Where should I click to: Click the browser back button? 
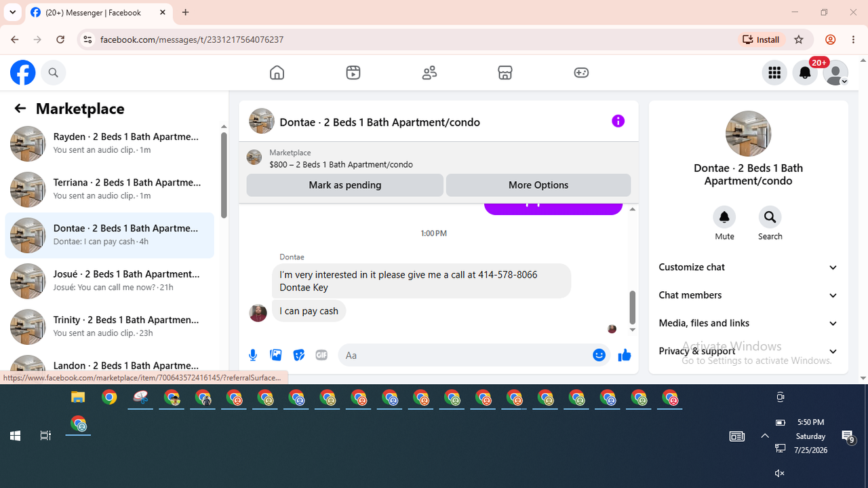(x=15, y=39)
